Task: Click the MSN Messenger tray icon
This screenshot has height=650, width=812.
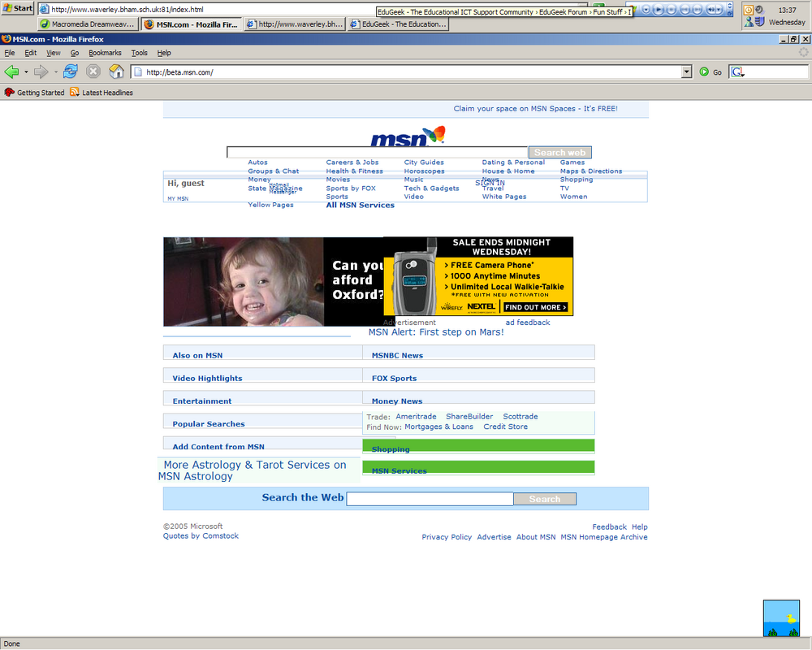Action: click(x=749, y=22)
